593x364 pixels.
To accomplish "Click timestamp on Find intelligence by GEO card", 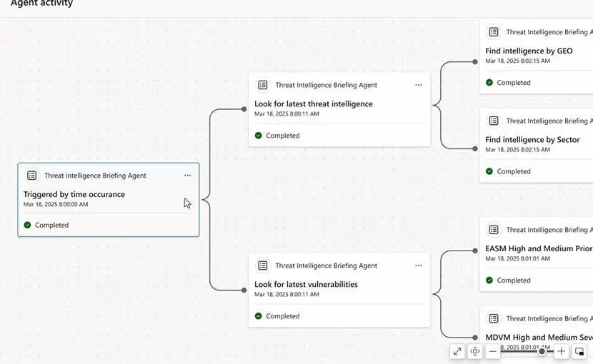I will click(517, 61).
